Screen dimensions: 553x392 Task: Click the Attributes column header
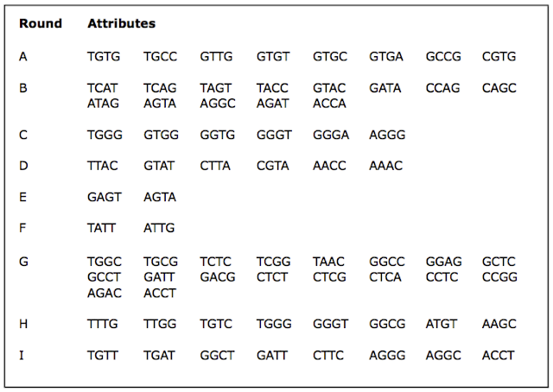tap(121, 23)
